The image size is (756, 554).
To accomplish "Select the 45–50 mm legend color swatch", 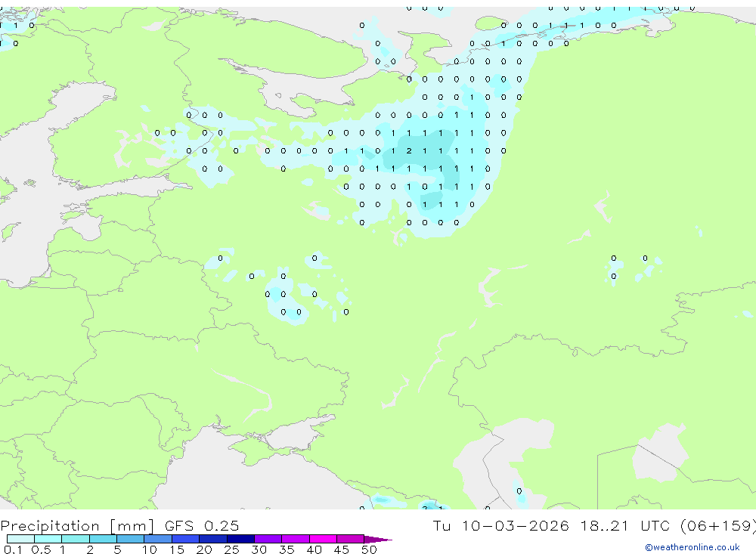I will 351,539.
